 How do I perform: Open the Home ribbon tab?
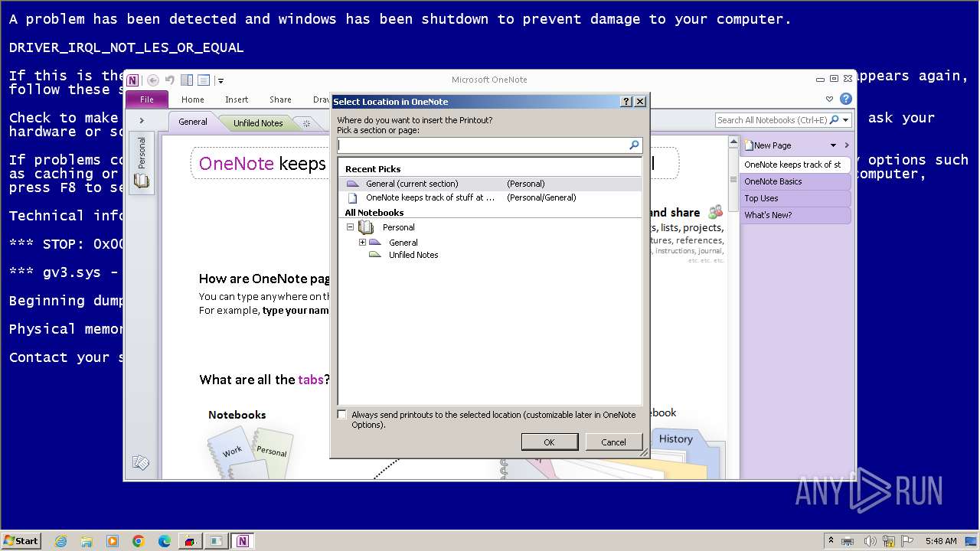[x=193, y=99]
